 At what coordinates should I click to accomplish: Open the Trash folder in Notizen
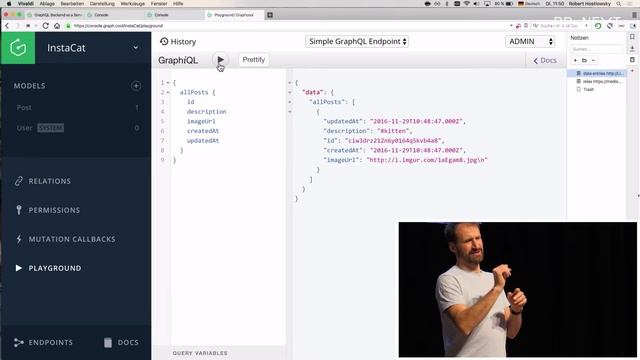(588, 89)
